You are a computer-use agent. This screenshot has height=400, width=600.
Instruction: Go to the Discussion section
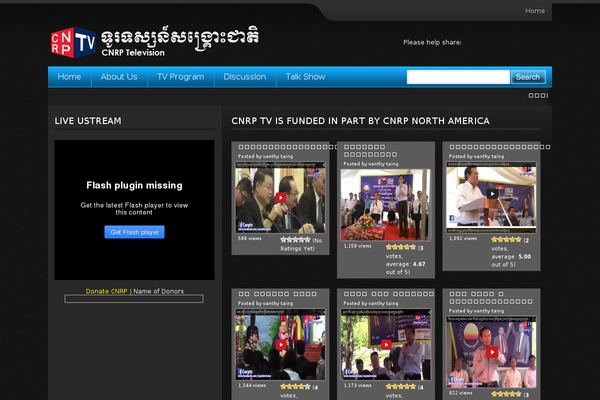tap(245, 77)
